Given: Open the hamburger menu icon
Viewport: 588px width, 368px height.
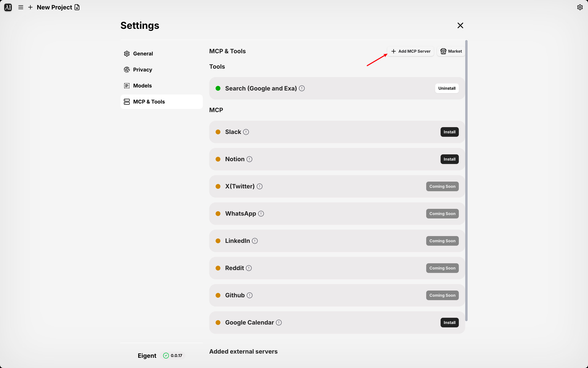Looking at the screenshot, I should click(x=21, y=7).
